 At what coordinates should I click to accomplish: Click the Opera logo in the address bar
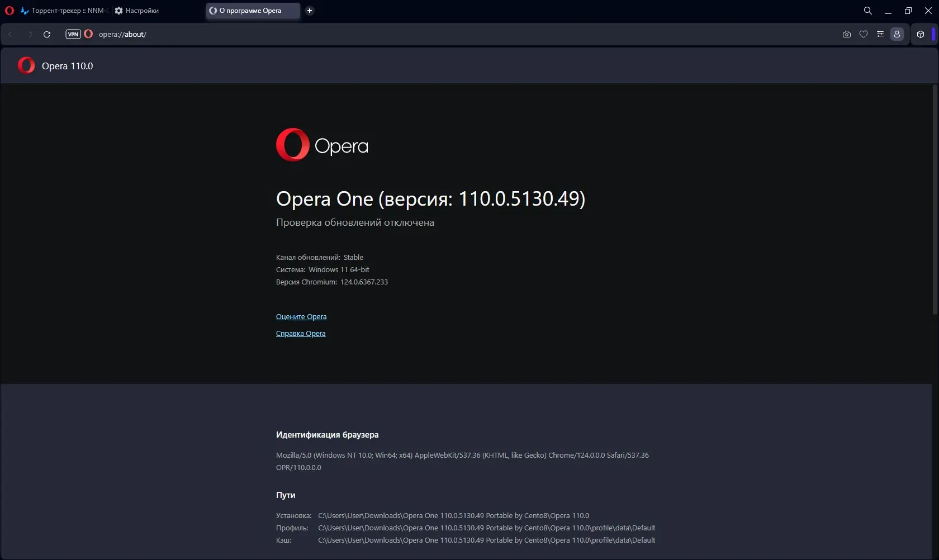(88, 34)
